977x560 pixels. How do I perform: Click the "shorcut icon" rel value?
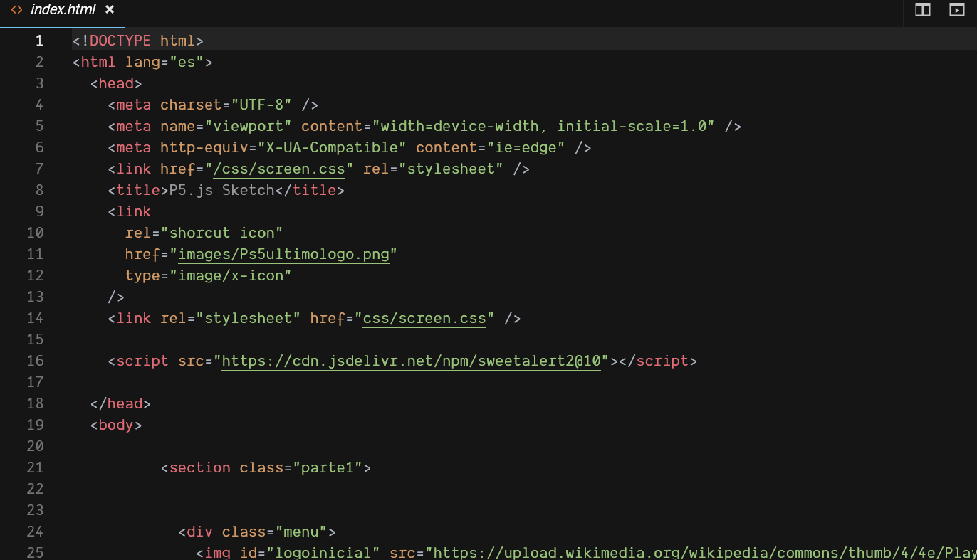pyautogui.click(x=222, y=233)
